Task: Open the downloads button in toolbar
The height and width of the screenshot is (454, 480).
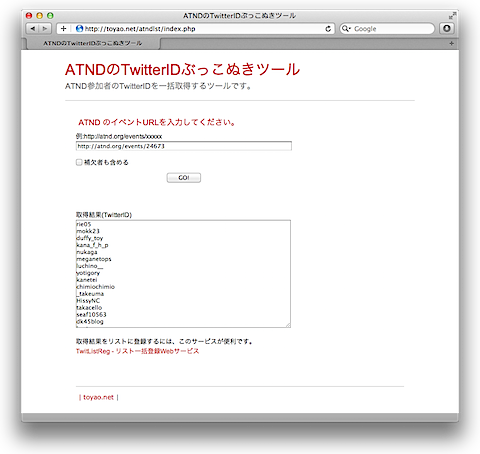Action: point(447,29)
